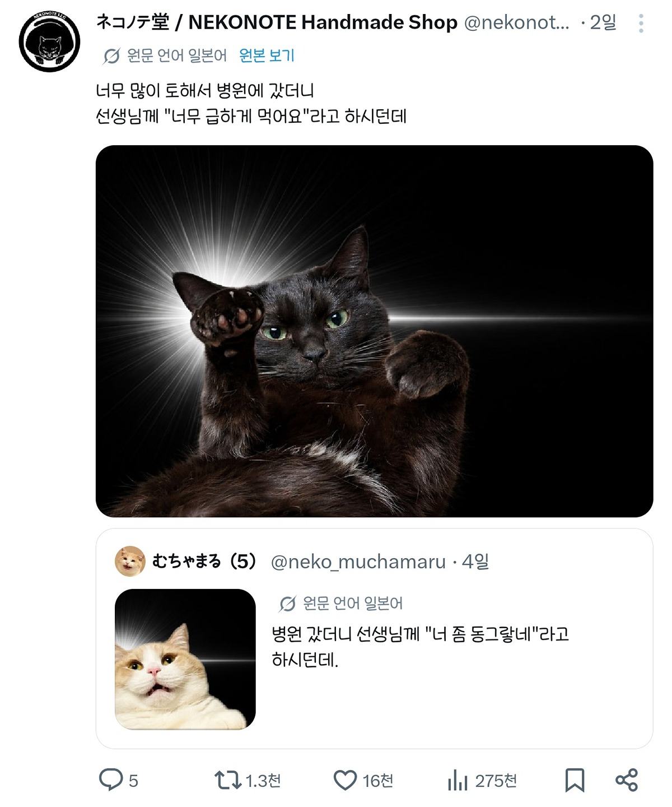Image resolution: width=672 pixels, height=807 pixels.
Task: Click むちゃまる (5) display name
Action: tap(204, 561)
